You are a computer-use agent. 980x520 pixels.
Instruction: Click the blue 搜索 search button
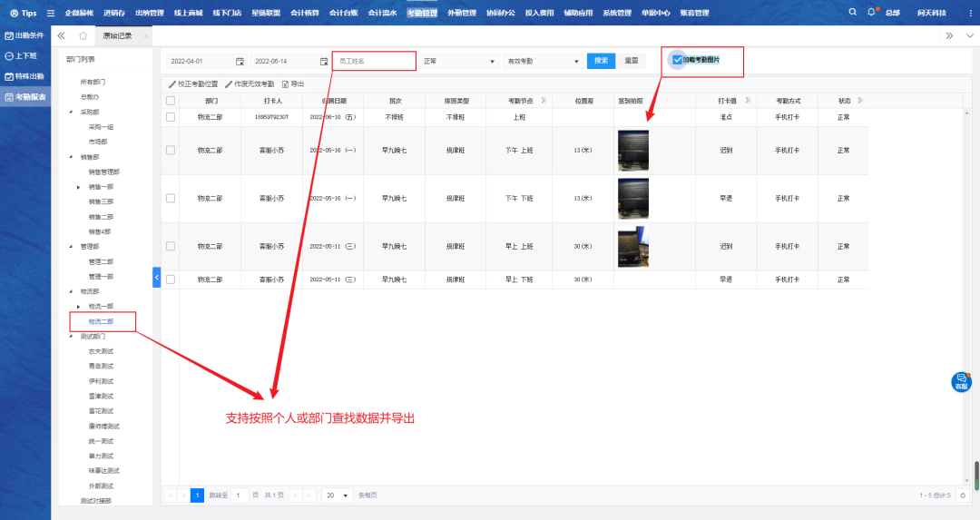coord(601,61)
